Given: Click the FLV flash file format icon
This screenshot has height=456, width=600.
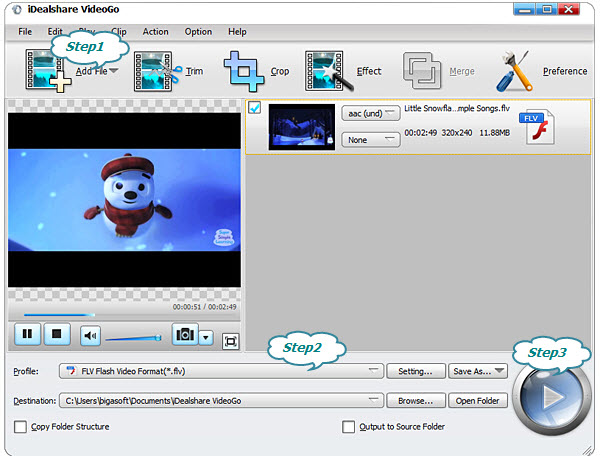Looking at the screenshot, I should [537, 127].
